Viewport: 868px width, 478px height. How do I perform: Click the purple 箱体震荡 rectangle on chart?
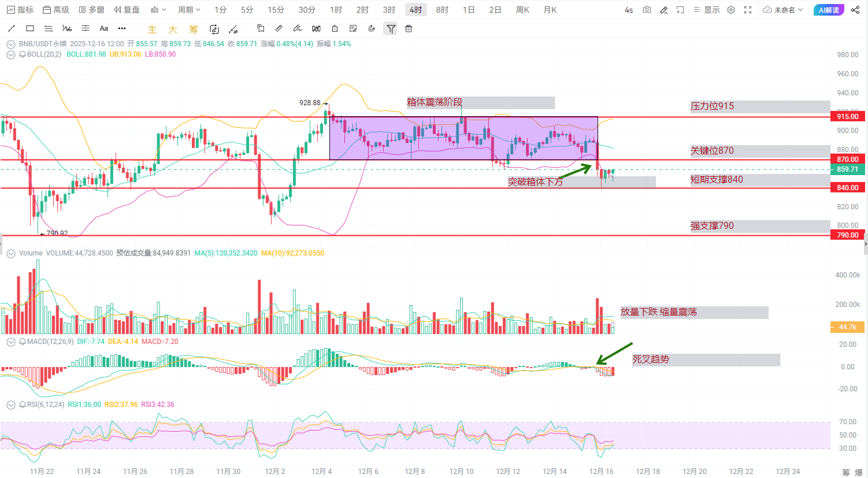click(463, 139)
